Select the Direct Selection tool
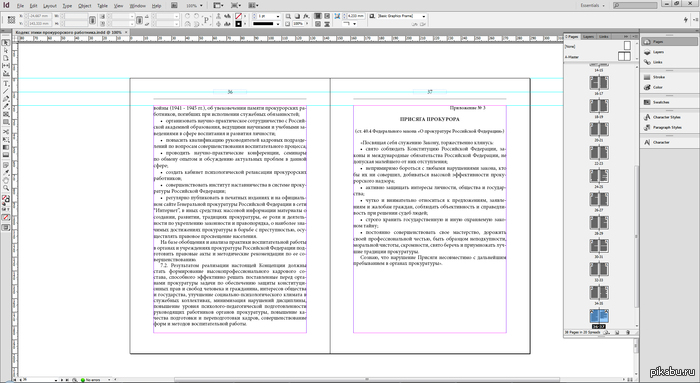Screen dimensions: 700x383 tap(6, 50)
